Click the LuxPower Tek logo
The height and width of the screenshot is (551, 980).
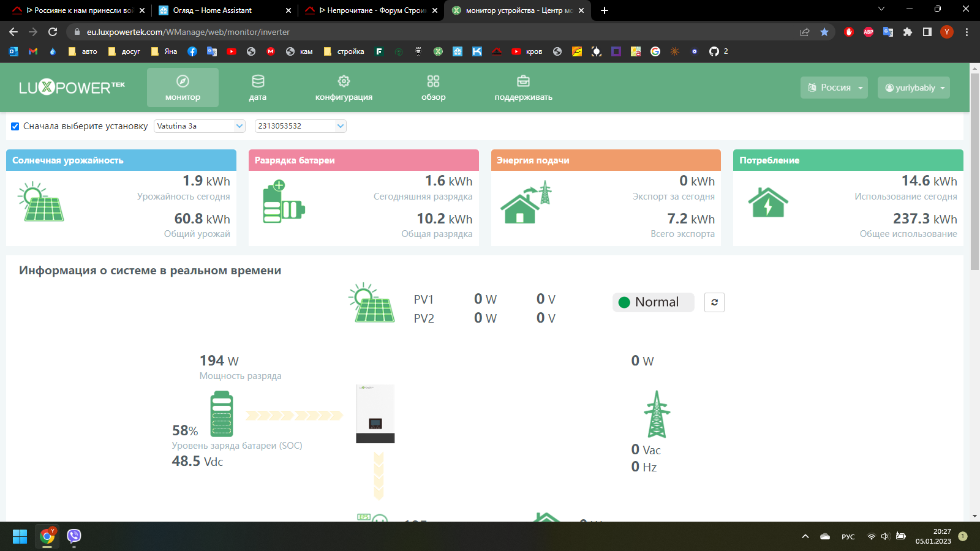point(72,88)
